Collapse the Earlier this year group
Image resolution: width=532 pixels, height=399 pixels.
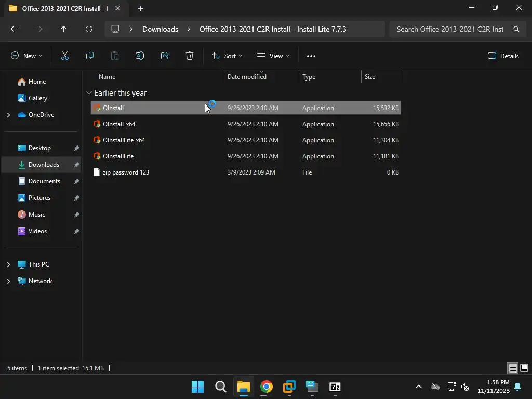pyautogui.click(x=89, y=93)
